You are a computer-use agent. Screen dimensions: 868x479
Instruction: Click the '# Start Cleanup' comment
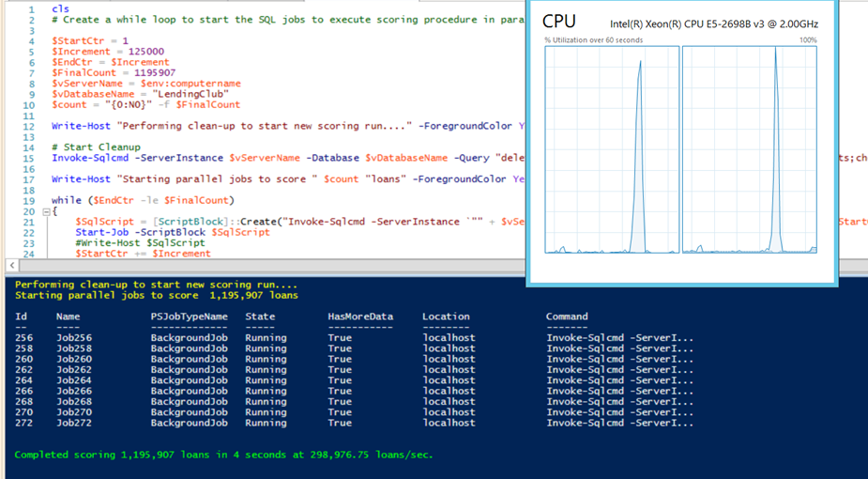tap(97, 147)
